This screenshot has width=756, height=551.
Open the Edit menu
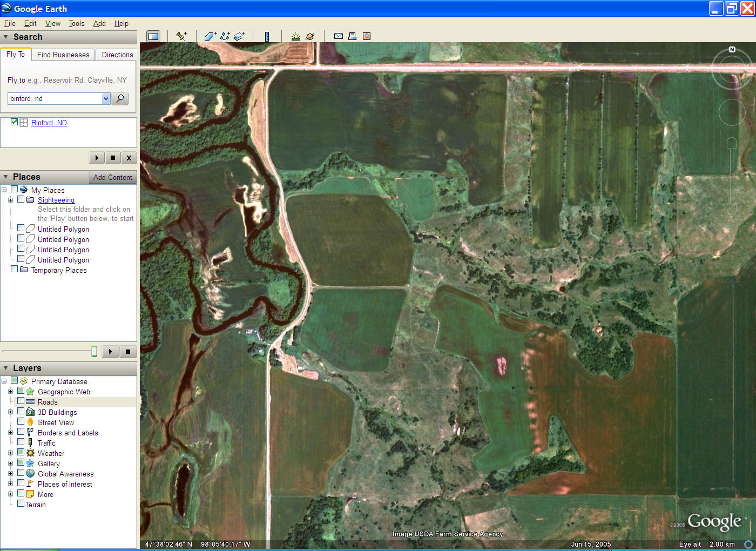pyautogui.click(x=30, y=23)
